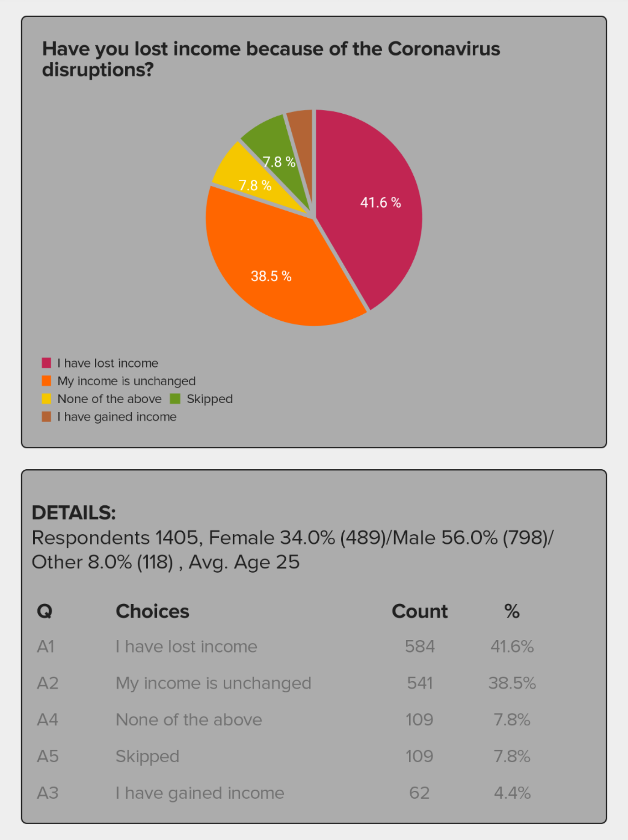Viewport: 628px width, 840px height.
Task: Click the 4.4% value in the table
Action: [512, 793]
